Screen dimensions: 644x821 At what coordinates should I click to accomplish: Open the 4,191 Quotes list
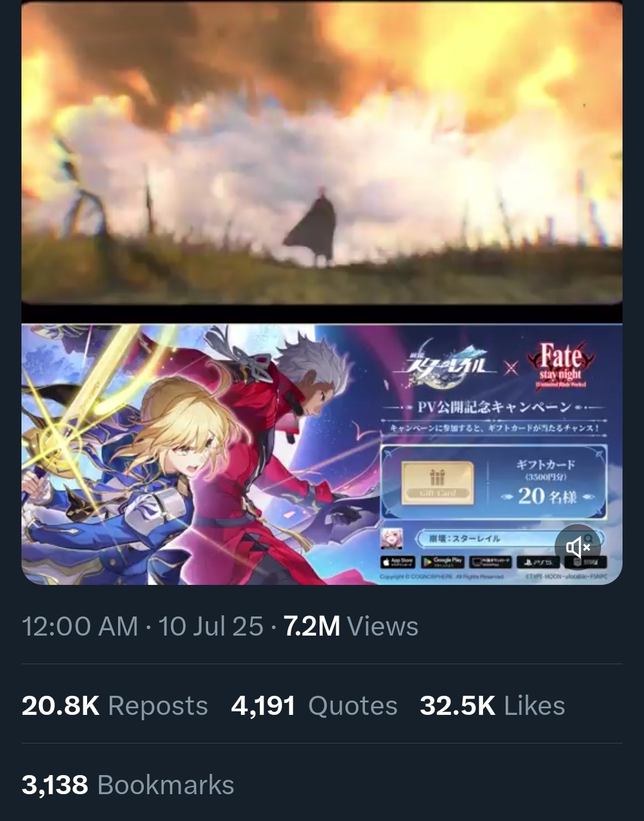coord(314,706)
